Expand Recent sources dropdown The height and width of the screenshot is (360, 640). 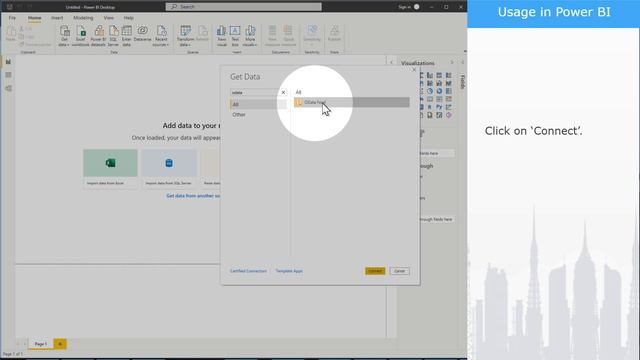click(161, 36)
